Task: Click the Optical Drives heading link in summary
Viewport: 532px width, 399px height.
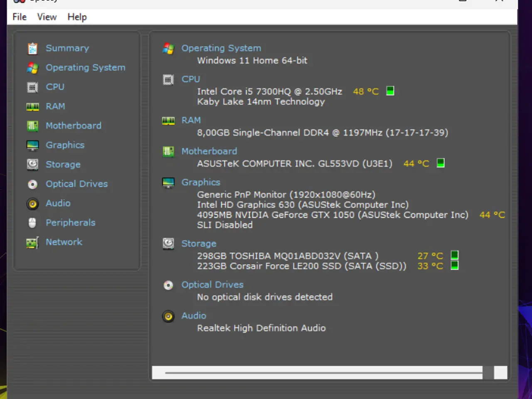Action: (x=212, y=285)
